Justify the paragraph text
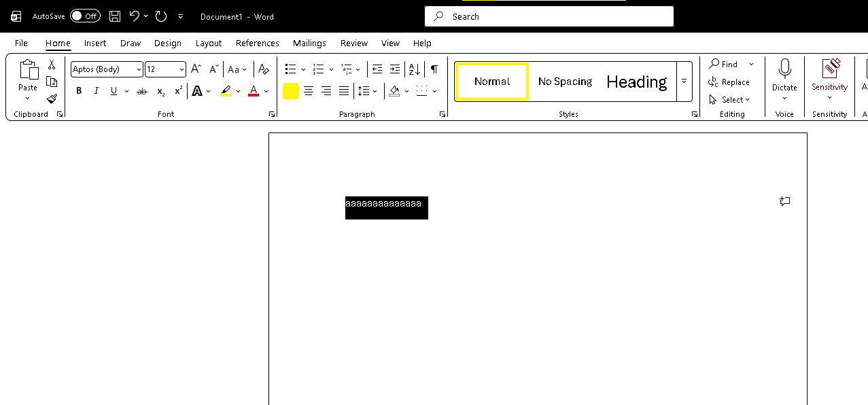Screen dimensions: 868x405 click(x=344, y=91)
